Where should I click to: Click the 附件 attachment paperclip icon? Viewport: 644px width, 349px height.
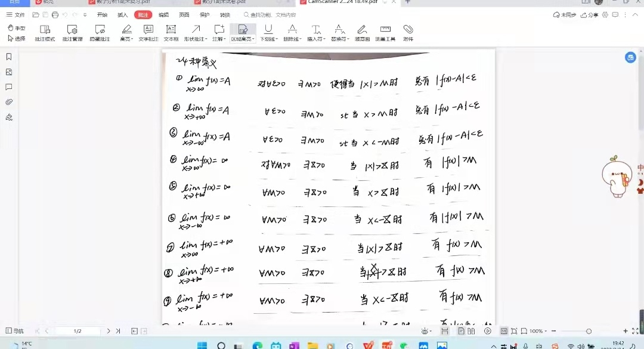click(408, 32)
